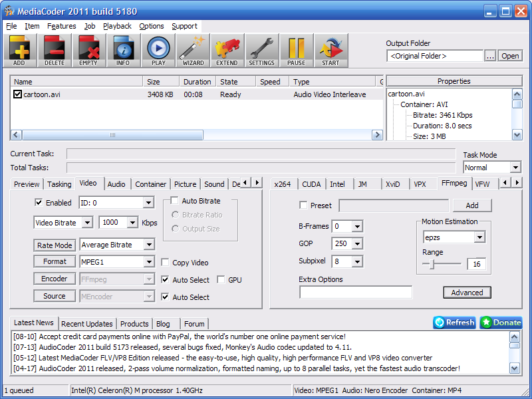Open the GOP 250 dropdown
The image size is (532, 399).
click(357, 243)
